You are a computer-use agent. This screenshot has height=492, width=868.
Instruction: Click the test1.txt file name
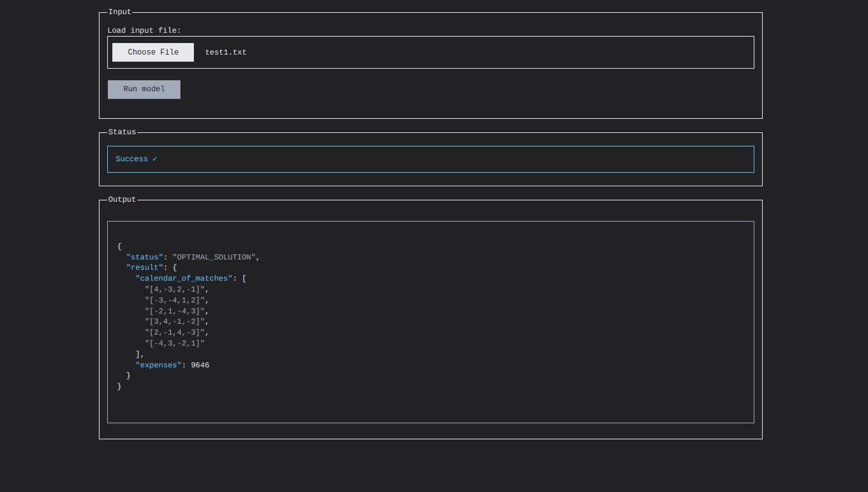click(x=225, y=53)
